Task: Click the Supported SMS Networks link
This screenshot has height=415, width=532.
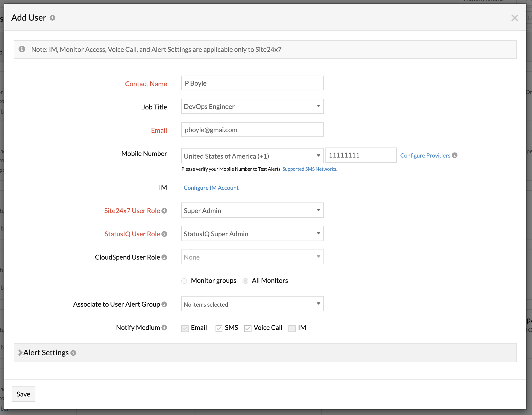Action: [309, 169]
